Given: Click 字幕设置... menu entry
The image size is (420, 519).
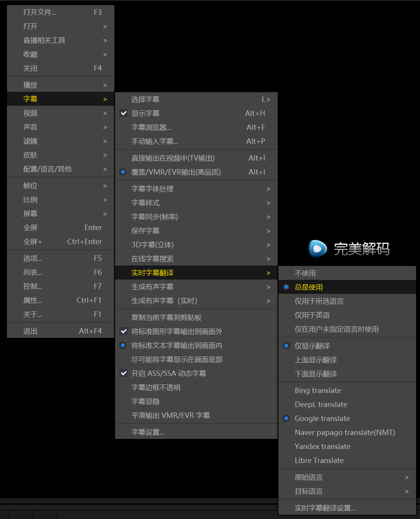Looking at the screenshot, I should (x=148, y=432).
